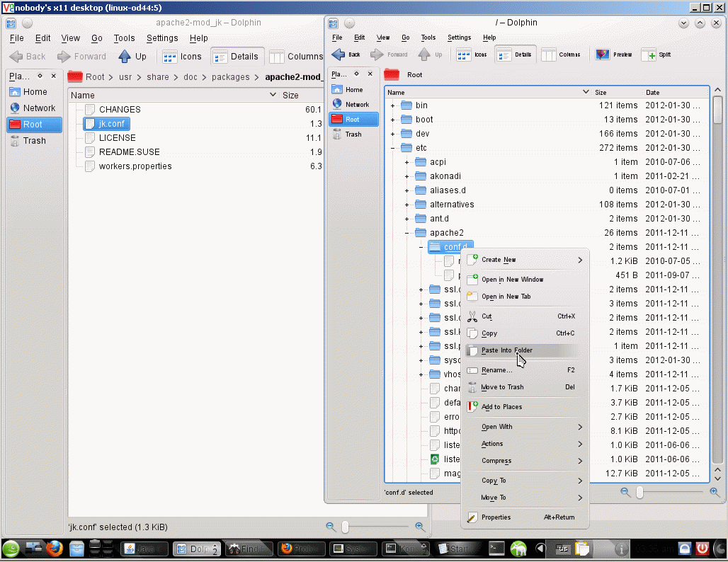Select Columns view in apache2-mod_jk window
The image size is (728, 562).
point(296,57)
